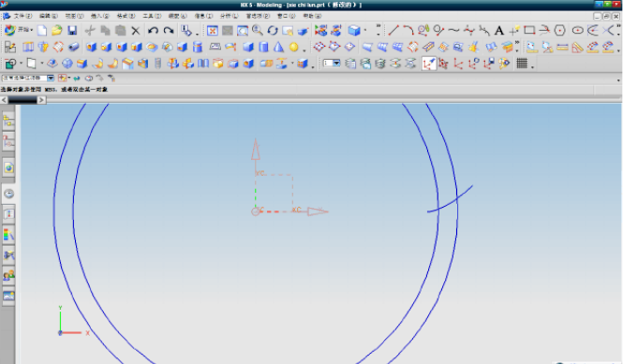Image resolution: width=623 pixels, height=364 pixels.
Task: Open the File (文件) menu
Action: pos(22,16)
